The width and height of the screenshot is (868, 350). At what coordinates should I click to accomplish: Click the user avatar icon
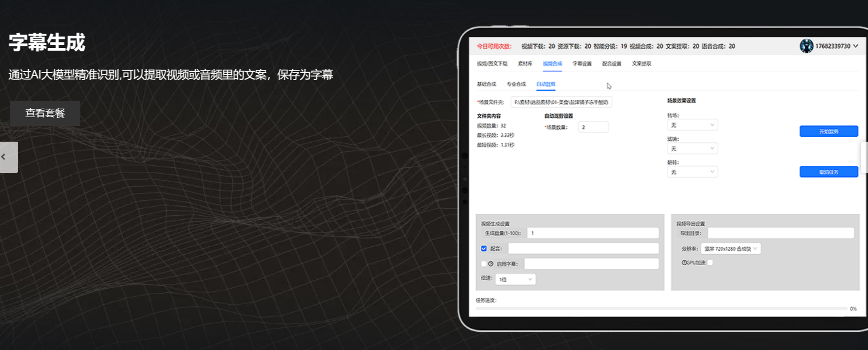click(x=806, y=46)
